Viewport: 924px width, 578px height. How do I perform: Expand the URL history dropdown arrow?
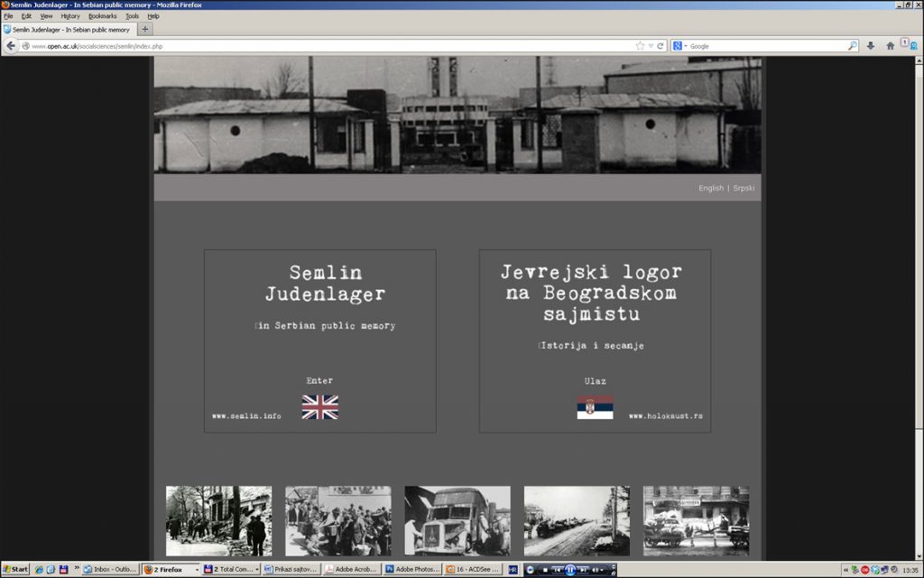coord(651,46)
